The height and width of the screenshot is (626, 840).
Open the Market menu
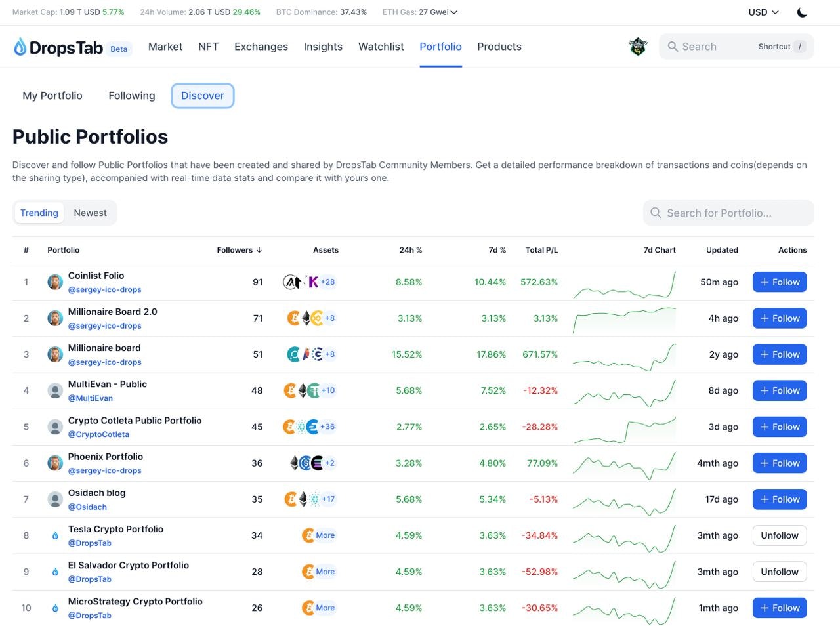pyautogui.click(x=165, y=47)
